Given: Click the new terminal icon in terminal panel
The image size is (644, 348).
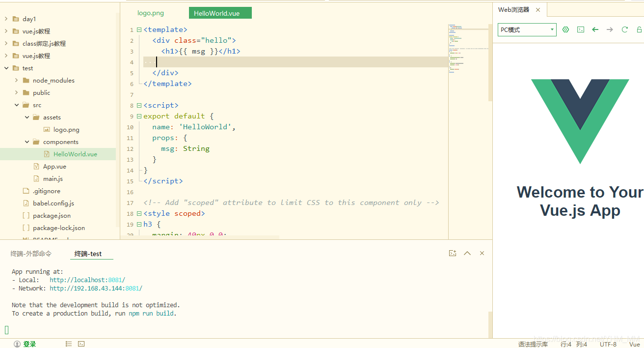Looking at the screenshot, I should coord(452,253).
